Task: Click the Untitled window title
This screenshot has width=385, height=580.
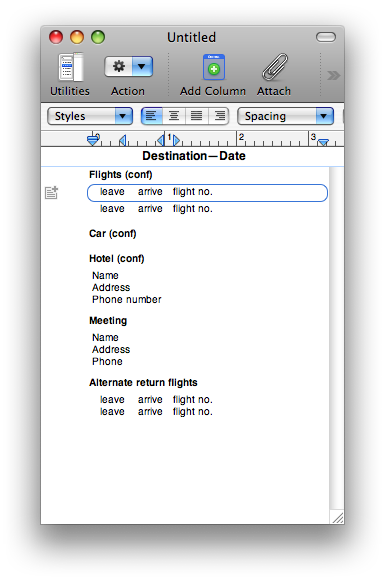Action: point(191,37)
